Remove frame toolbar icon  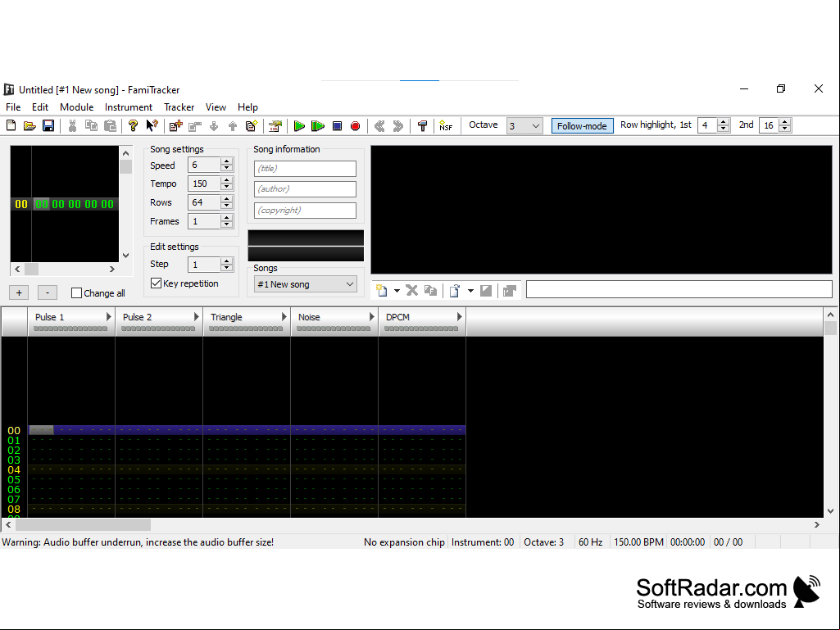click(x=195, y=126)
